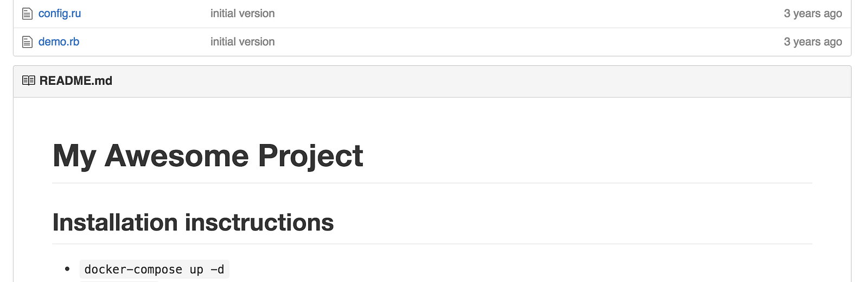This screenshot has width=868, height=282.
Task: Click the file icon beside demo.rb
Action: [27, 42]
